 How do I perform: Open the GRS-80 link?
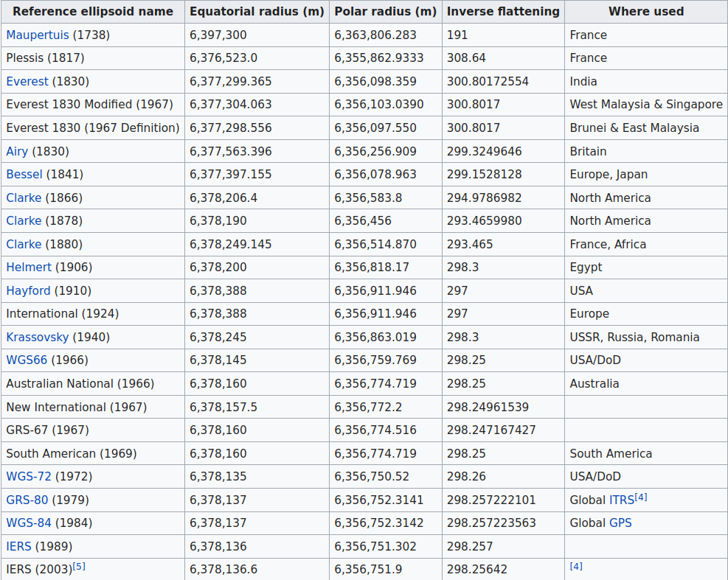click(27, 500)
